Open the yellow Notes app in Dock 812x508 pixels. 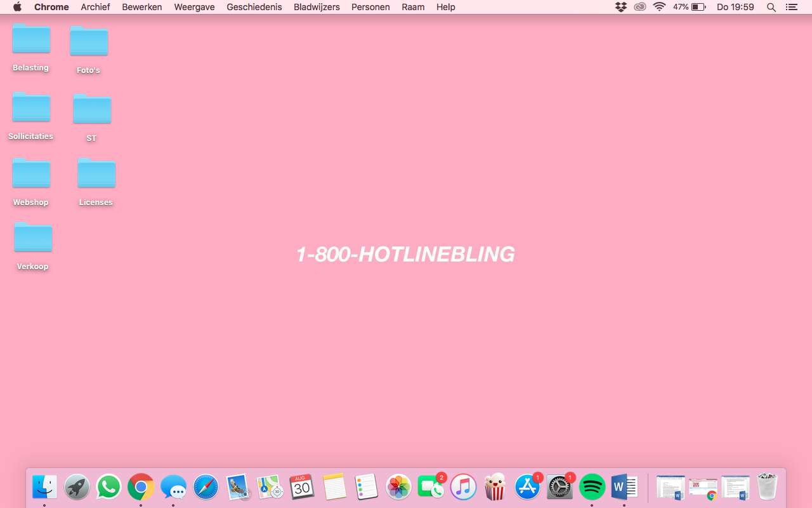[x=334, y=487]
